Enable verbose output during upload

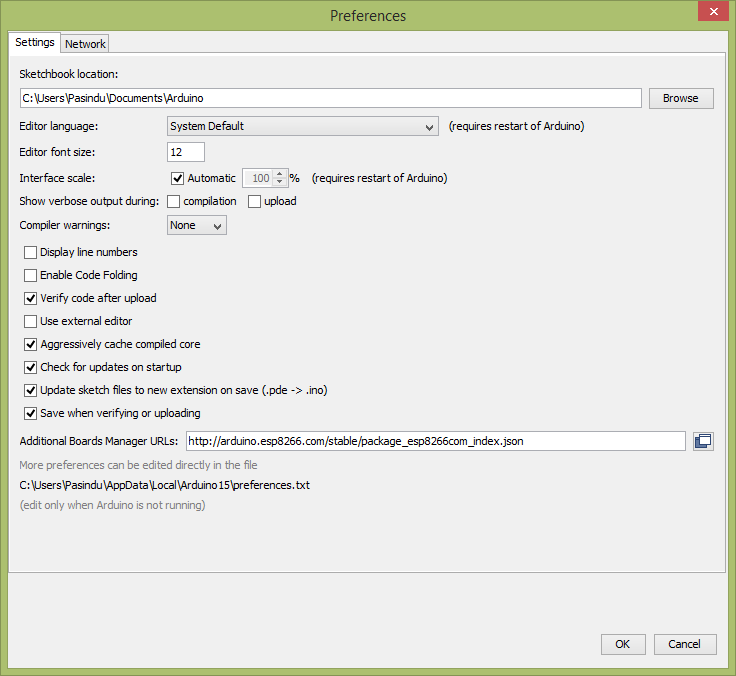254,201
